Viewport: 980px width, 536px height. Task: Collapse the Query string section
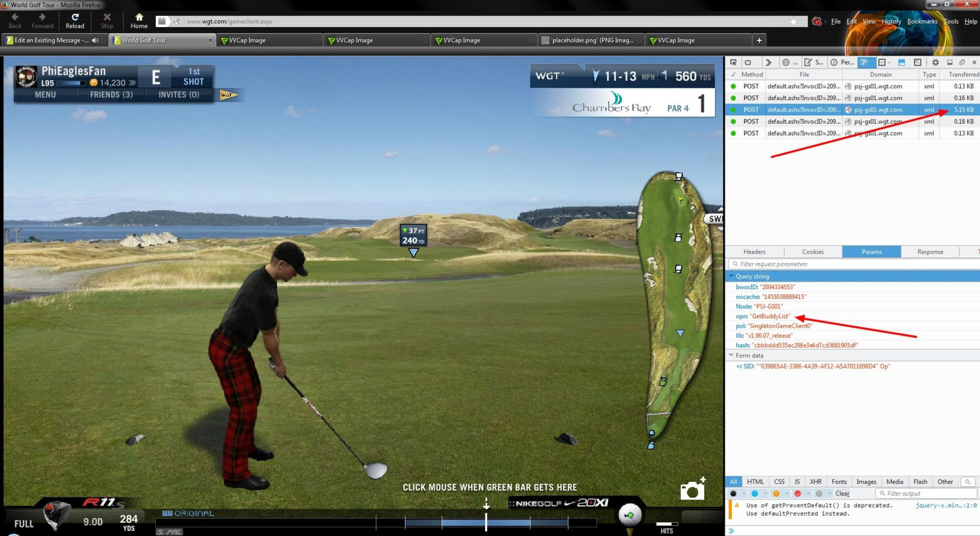coord(731,276)
